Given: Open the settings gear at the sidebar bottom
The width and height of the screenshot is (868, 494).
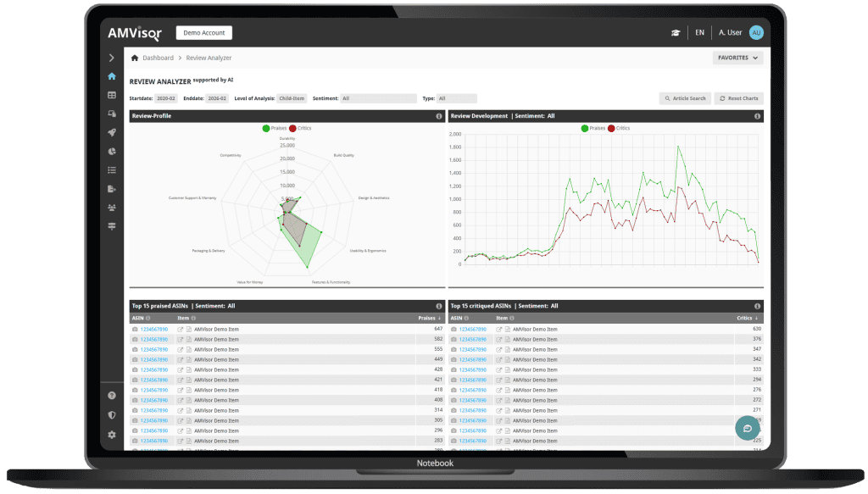Looking at the screenshot, I should click(111, 435).
